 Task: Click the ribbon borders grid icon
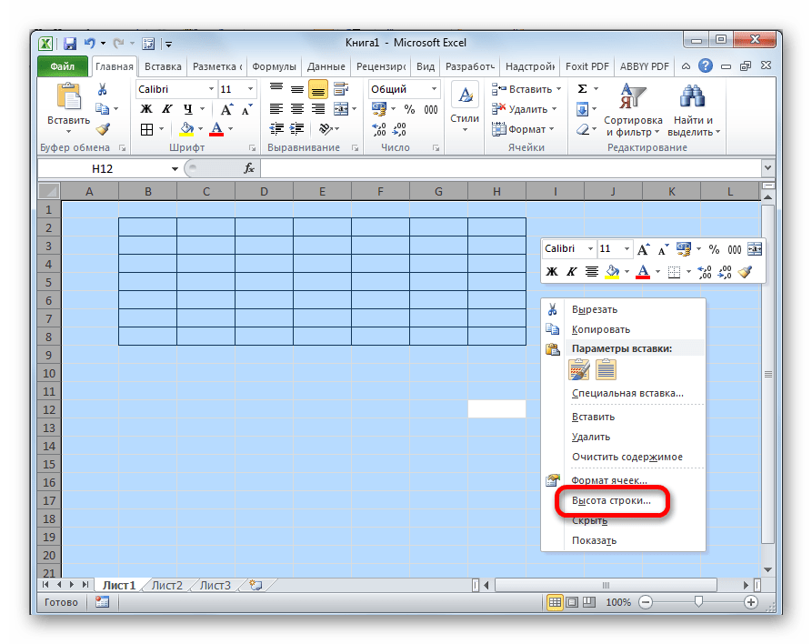[x=147, y=129]
